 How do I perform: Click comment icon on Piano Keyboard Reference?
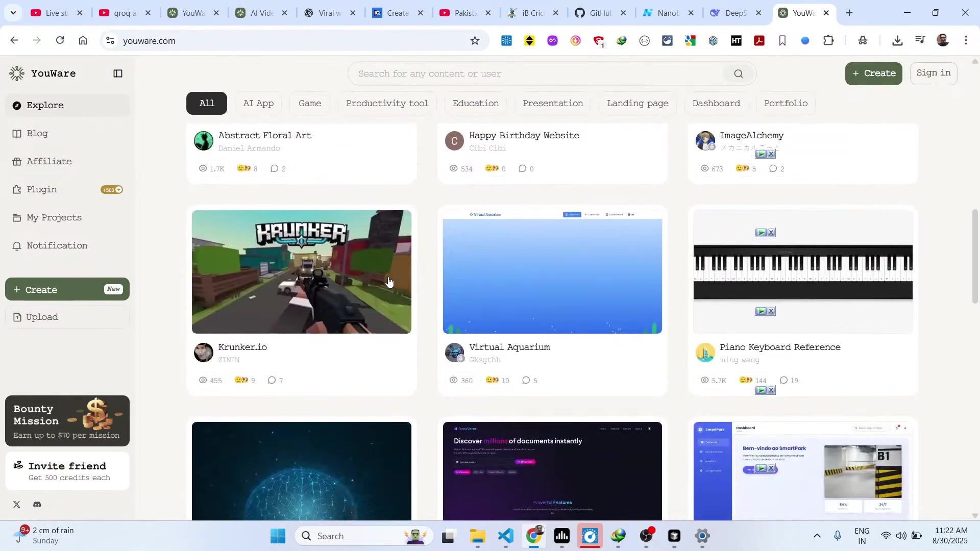784,380
